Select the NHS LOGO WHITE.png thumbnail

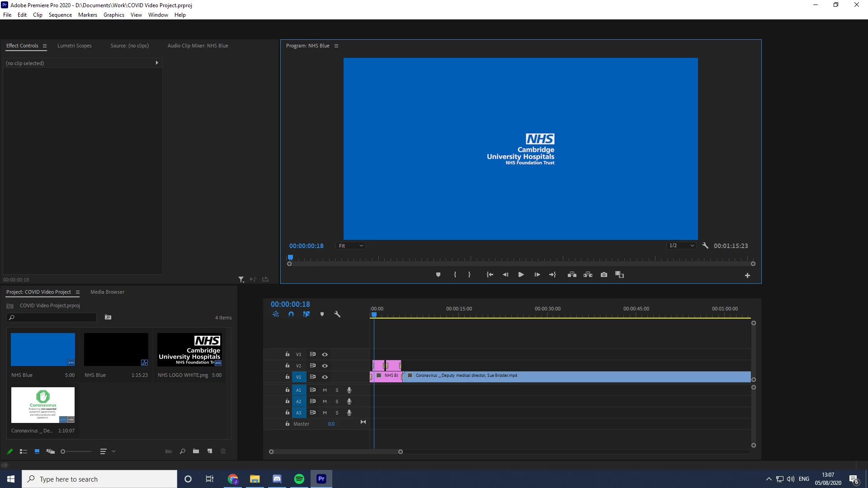click(x=189, y=349)
